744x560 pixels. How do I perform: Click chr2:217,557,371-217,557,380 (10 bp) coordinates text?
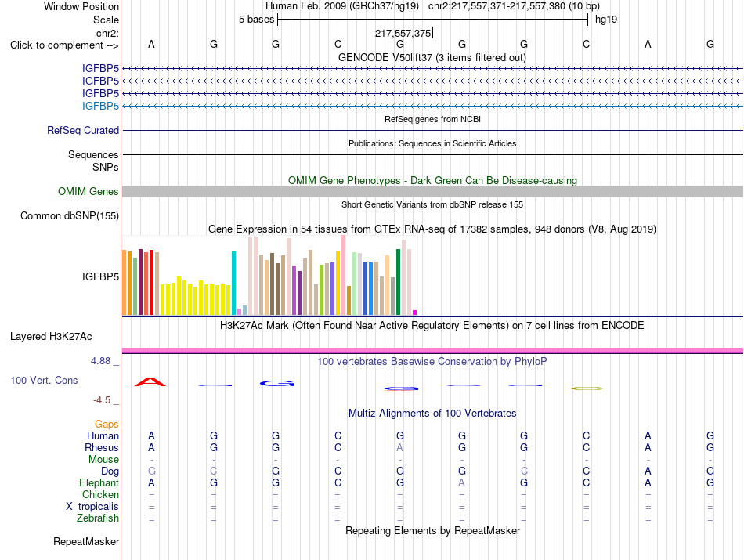click(x=514, y=6)
